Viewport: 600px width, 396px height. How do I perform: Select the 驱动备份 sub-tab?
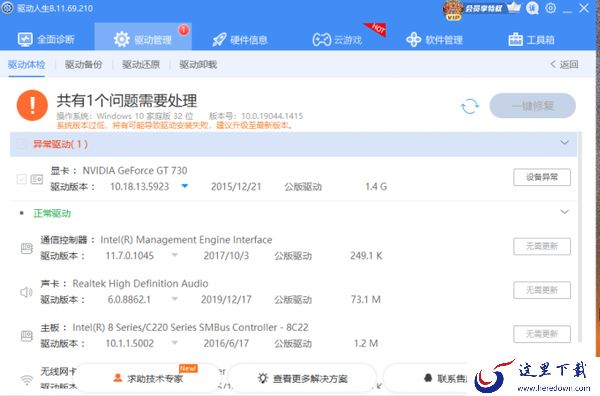coord(83,65)
